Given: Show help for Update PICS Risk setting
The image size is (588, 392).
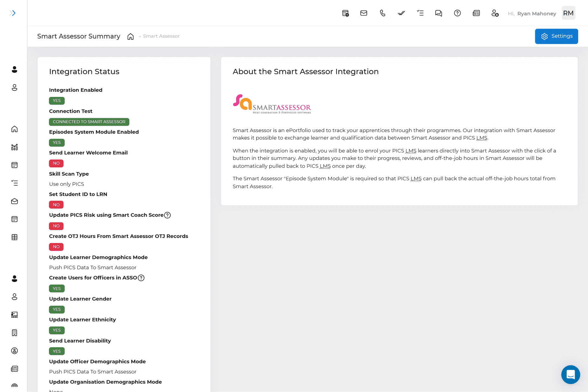Looking at the screenshot, I should [168, 215].
